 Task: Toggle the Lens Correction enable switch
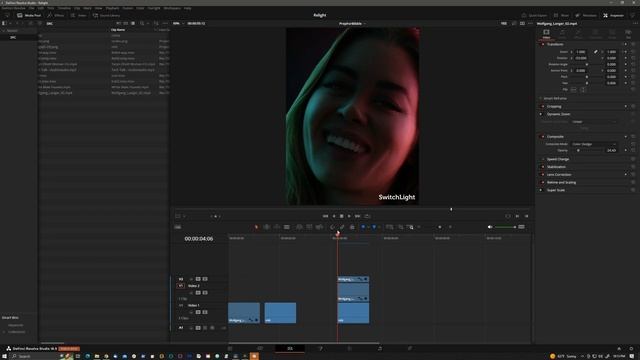click(543, 175)
